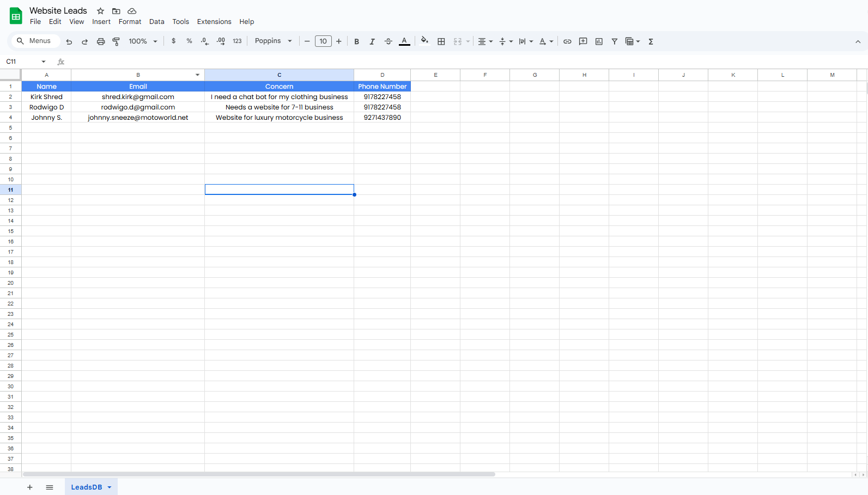Open the Format menu
This screenshot has height=495, width=868.
[130, 22]
